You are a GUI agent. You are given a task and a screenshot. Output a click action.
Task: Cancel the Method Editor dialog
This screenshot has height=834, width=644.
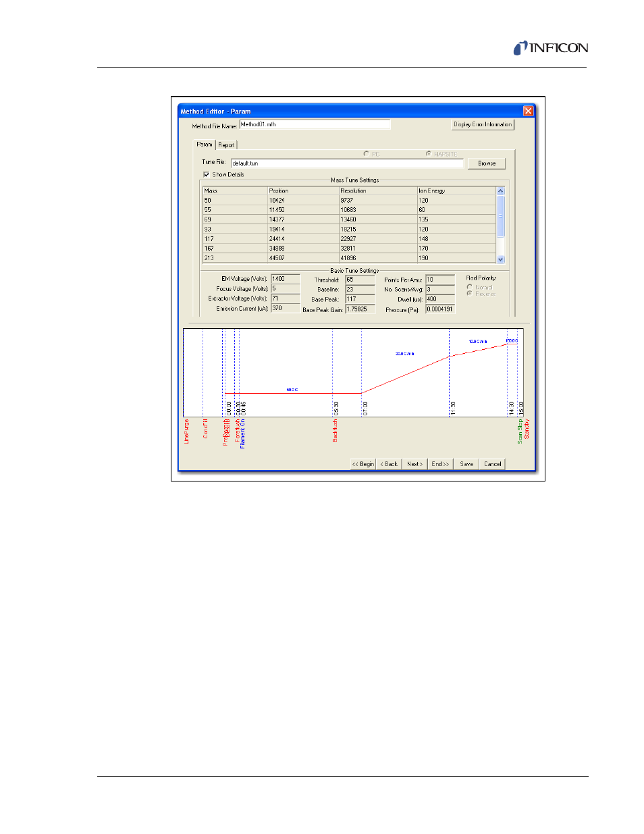[x=493, y=464]
